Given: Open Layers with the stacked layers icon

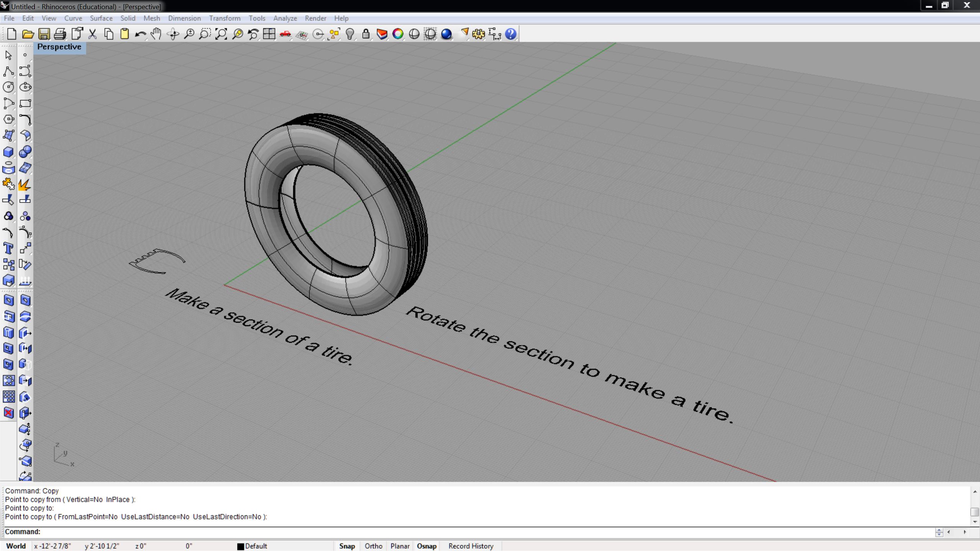Looking at the screenshot, I should pos(382,34).
